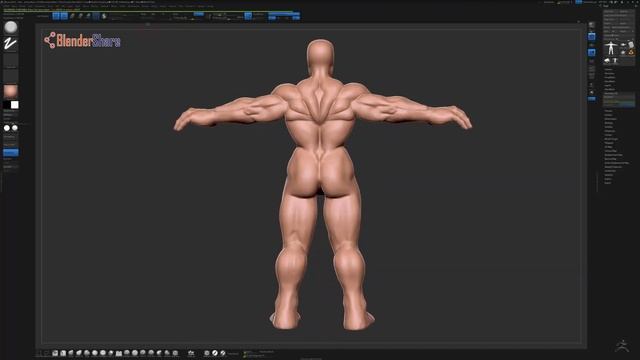Toggle the Edit mode button in top shelf
Viewport: 640px width, 360px height.
coord(56,16)
